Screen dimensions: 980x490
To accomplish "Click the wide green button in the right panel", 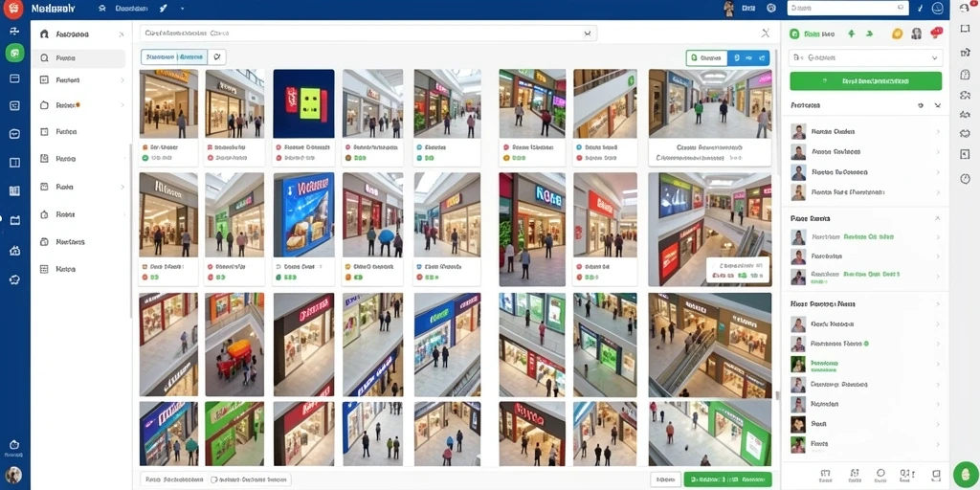I will [x=865, y=81].
